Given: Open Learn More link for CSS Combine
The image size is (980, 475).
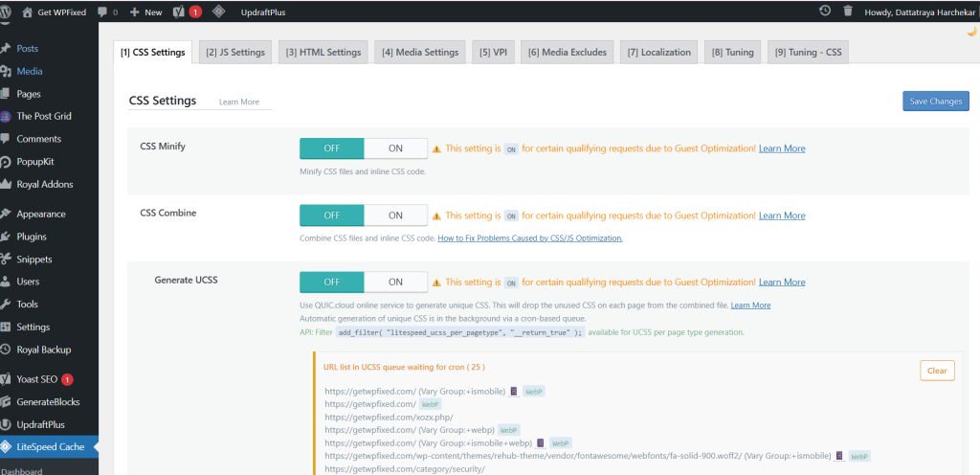Looking at the screenshot, I should 782,215.
